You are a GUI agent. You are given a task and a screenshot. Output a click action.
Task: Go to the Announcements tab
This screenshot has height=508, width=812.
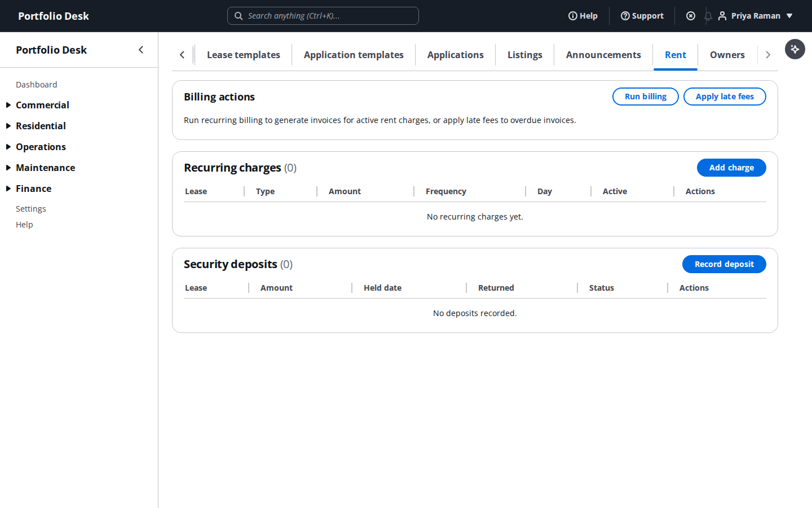(x=603, y=55)
